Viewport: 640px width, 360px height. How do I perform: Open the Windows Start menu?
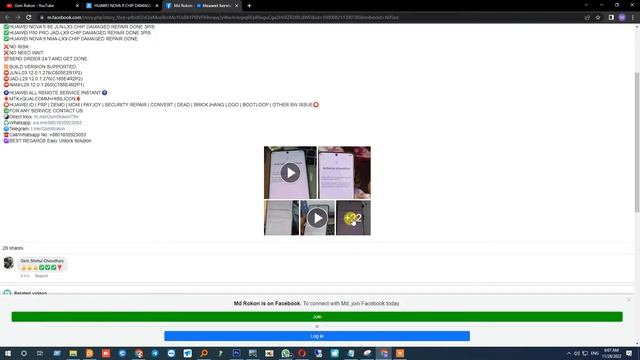tap(7, 353)
